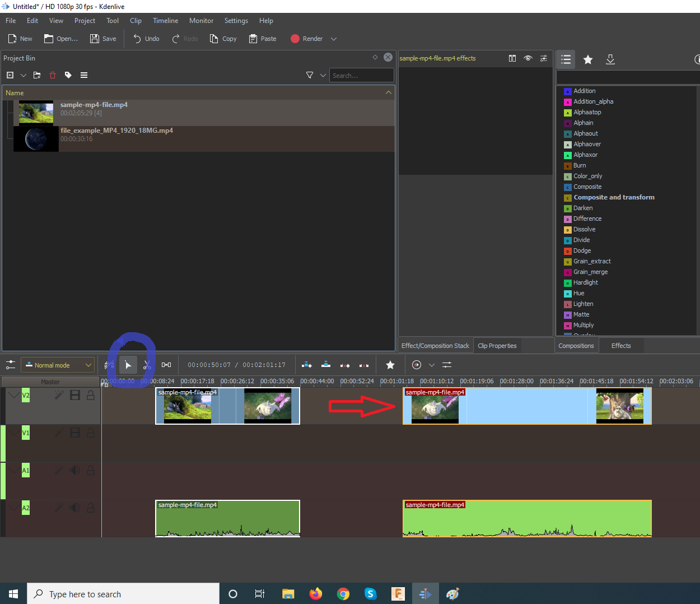Click the red Delete clip icon in Project Bin
This screenshot has height=604, width=700.
pyautogui.click(x=53, y=75)
